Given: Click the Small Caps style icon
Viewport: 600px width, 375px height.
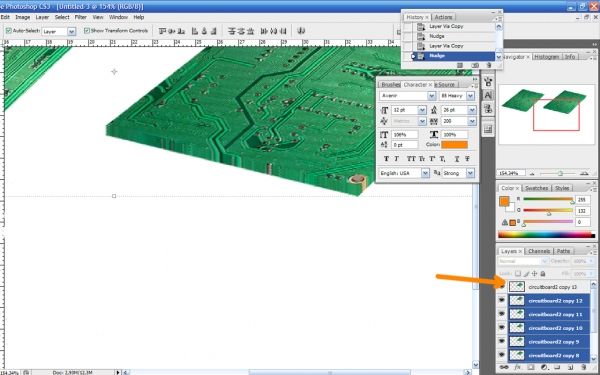Looking at the screenshot, I should pos(422,159).
